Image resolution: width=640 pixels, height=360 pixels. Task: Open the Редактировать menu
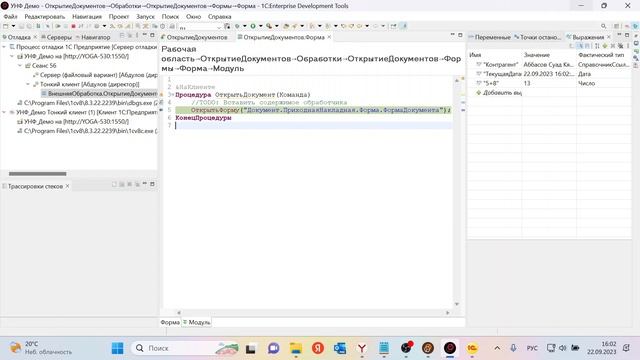pos(44,17)
